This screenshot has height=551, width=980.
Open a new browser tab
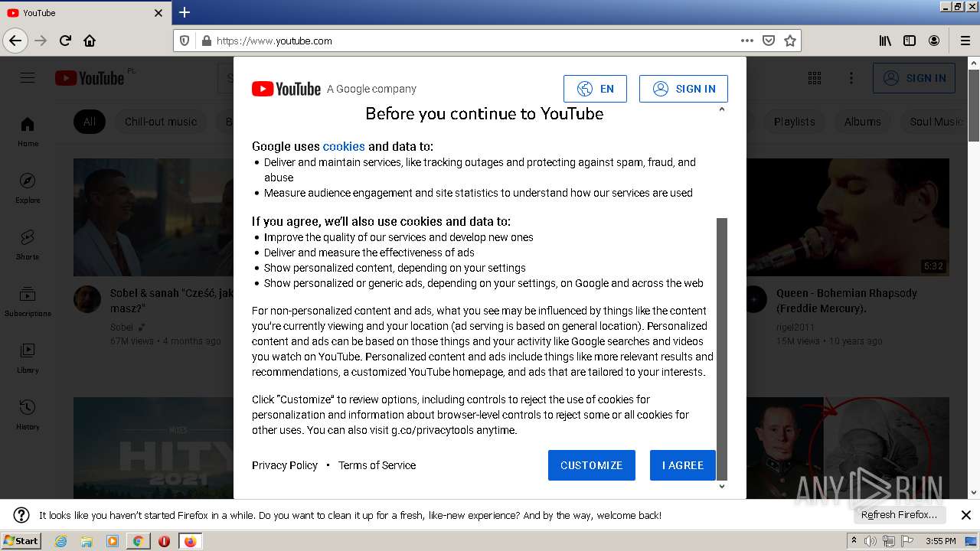tap(185, 12)
